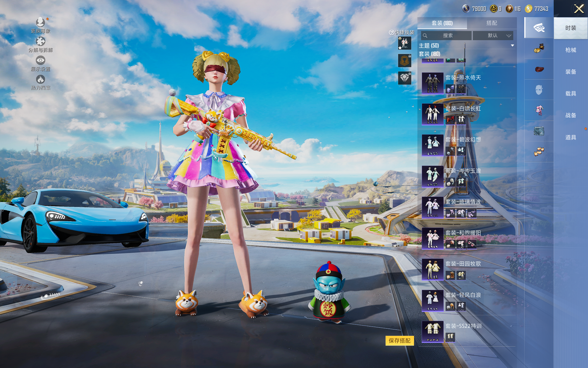The width and height of the screenshot is (588, 368).
Task: Click the 热力档案 flame icon
Action: [40, 79]
